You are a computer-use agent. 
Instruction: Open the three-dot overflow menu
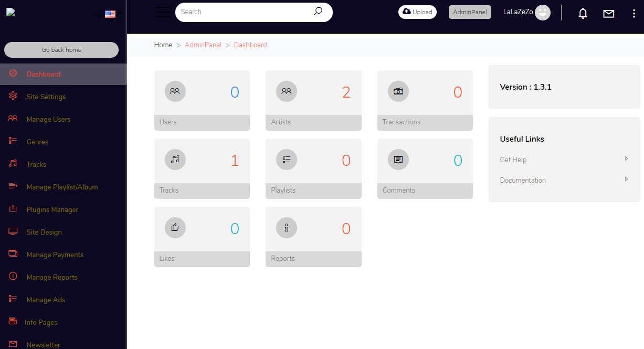pyautogui.click(x=634, y=14)
